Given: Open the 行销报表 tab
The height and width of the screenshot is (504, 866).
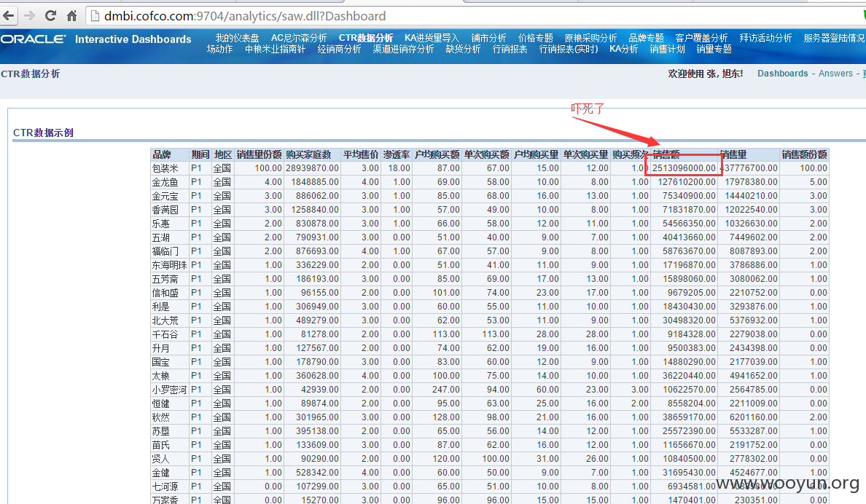Looking at the screenshot, I should pos(510,49).
